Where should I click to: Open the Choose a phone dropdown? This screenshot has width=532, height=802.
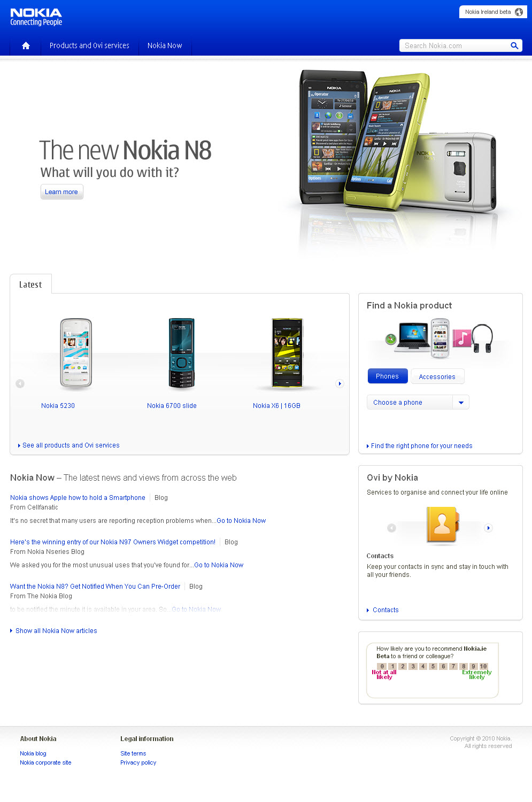pyautogui.click(x=418, y=402)
